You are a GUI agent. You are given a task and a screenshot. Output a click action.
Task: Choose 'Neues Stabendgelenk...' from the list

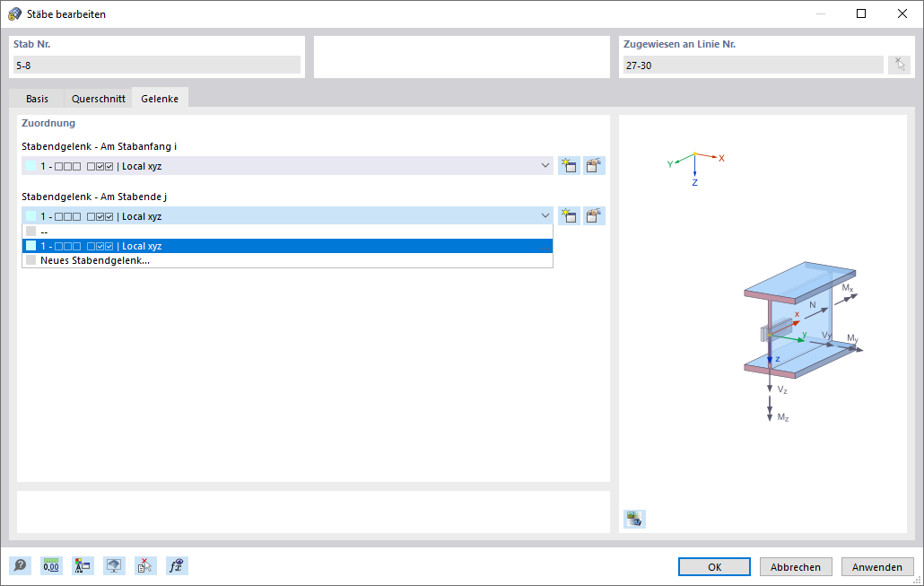[288, 260]
